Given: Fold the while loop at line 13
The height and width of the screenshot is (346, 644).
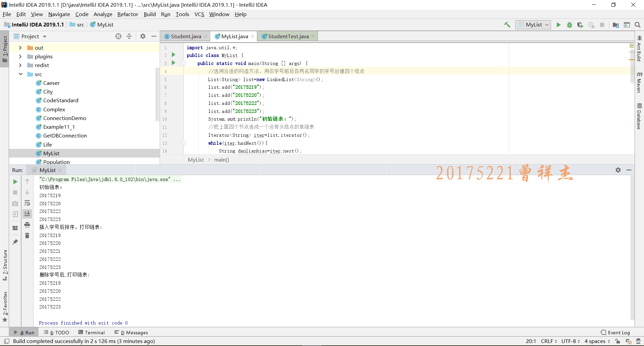Looking at the screenshot, I should pyautogui.click(x=184, y=143).
